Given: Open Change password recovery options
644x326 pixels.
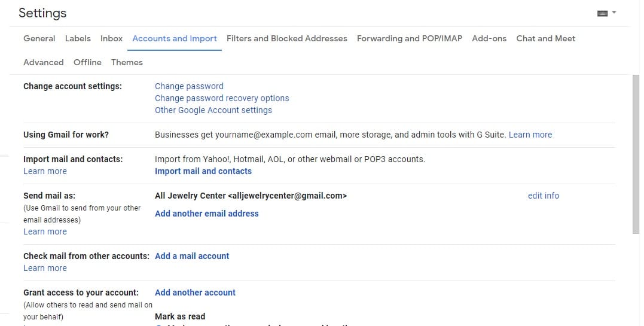Looking at the screenshot, I should (x=222, y=98).
